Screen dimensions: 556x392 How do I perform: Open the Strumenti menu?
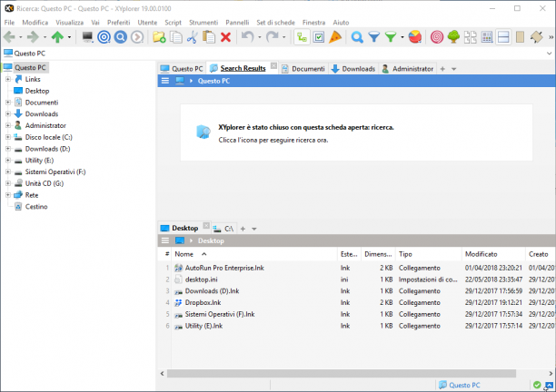(204, 23)
